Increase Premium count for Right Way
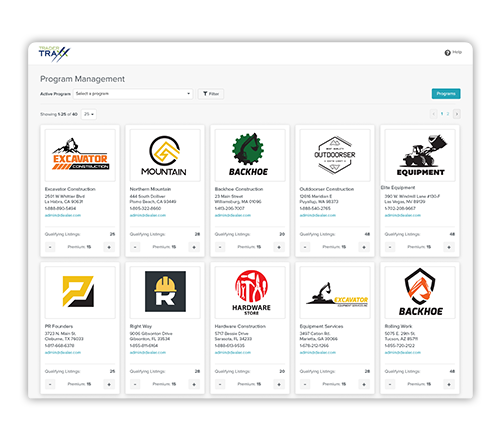Screen dimensions: 501x436 194,384
